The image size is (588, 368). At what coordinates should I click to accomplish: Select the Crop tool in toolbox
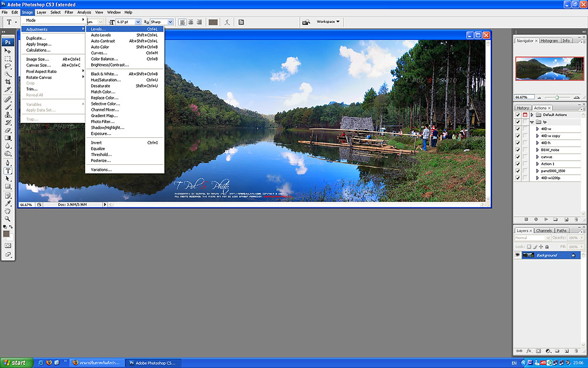tap(8, 82)
